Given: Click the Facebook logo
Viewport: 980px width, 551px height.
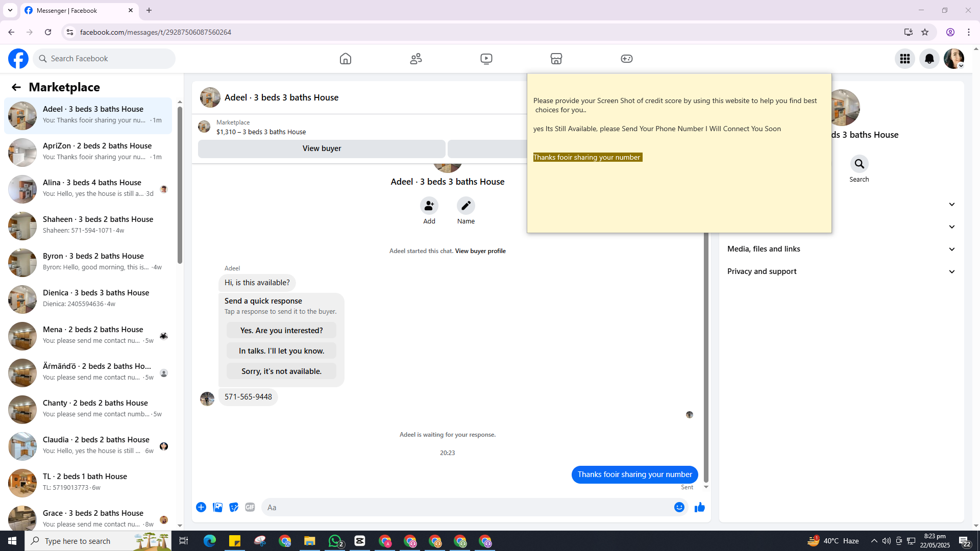Looking at the screenshot, I should [18, 59].
